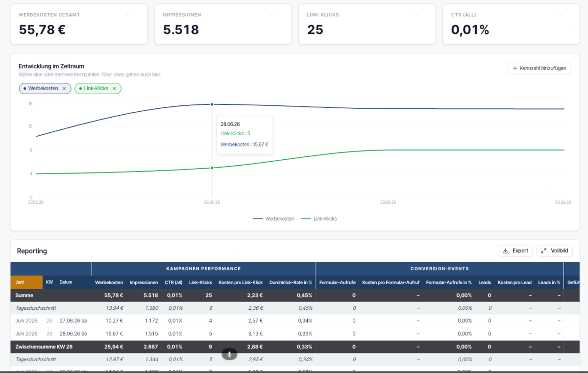The width and height of the screenshot is (588, 373).
Task: Open the Link-Klicks card dropdown chevron
Action: 416,15
